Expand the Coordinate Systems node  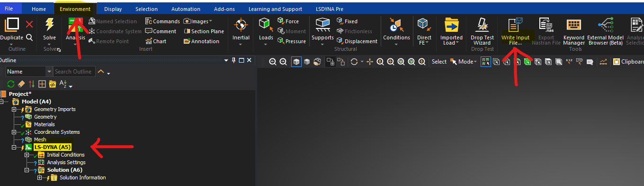14,132
